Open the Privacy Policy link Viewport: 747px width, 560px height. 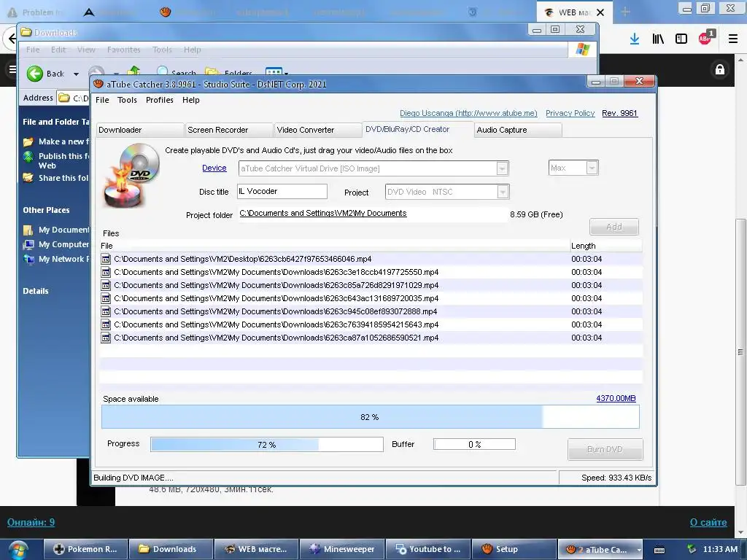[570, 113]
